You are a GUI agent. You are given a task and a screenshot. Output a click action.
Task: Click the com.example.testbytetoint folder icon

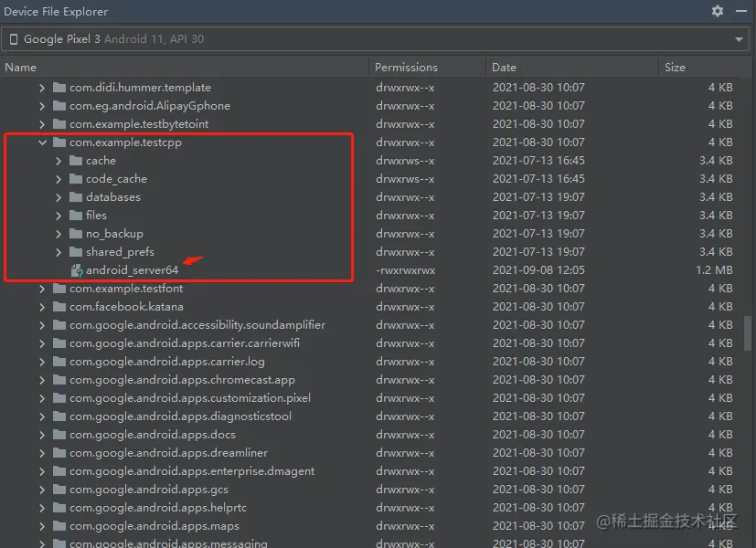click(x=59, y=124)
